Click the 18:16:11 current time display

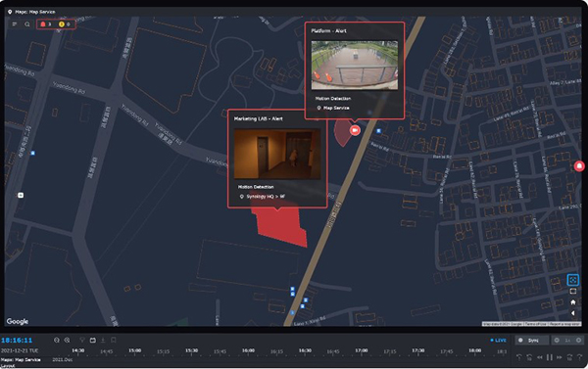(17, 341)
